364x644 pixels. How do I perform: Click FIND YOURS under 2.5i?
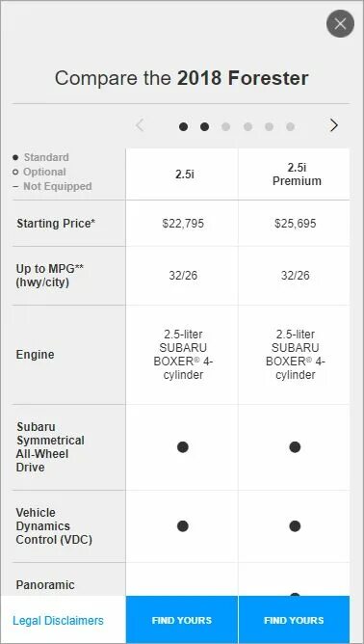point(182,620)
